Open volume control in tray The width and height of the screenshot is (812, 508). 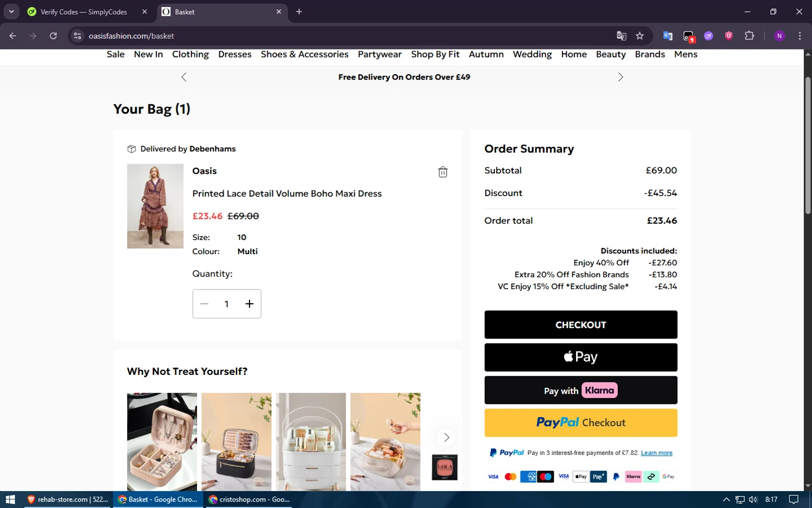coord(753,499)
